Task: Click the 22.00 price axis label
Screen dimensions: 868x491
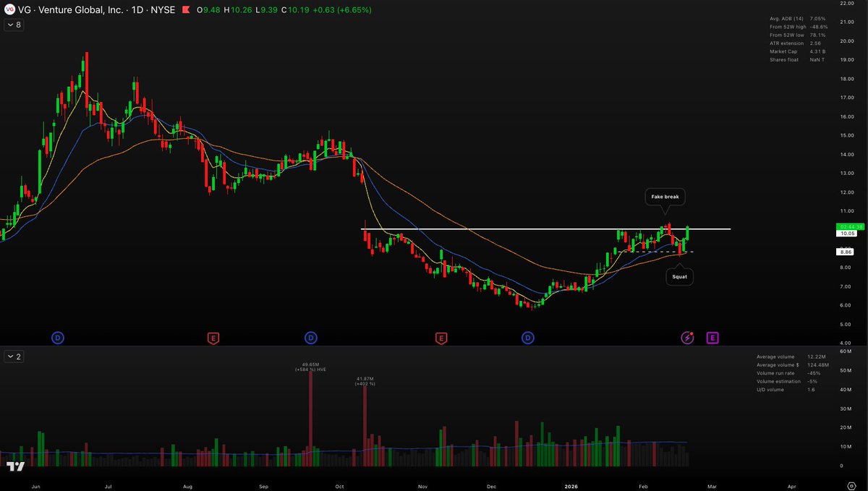Action: [846, 4]
